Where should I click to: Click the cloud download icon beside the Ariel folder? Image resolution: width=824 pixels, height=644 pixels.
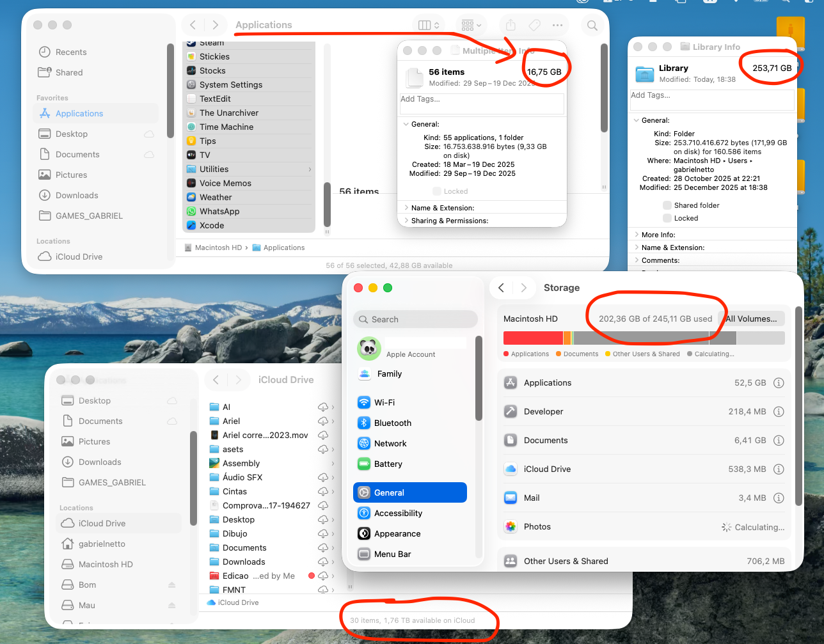[x=323, y=421]
